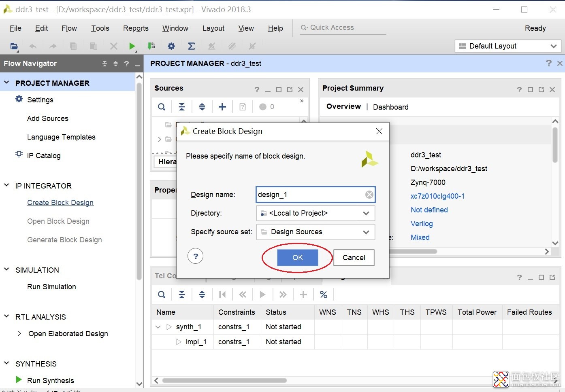Open the Default Layout dropdown
The height and width of the screenshot is (392, 565).
coord(508,46)
